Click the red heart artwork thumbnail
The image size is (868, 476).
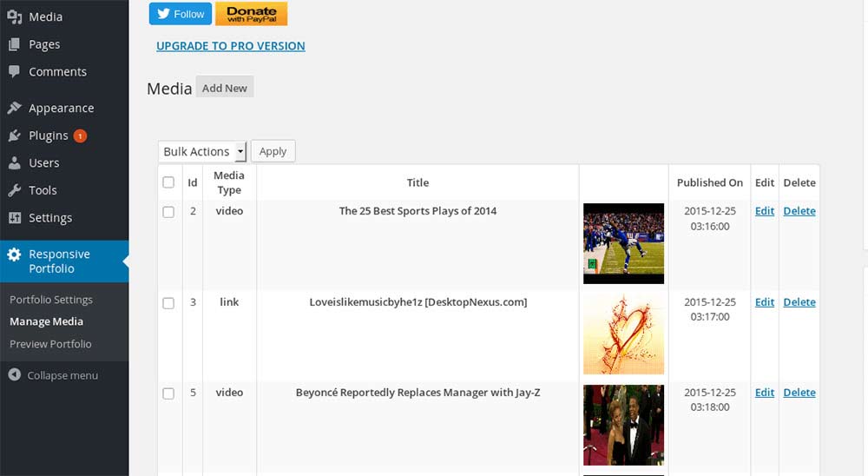point(623,334)
